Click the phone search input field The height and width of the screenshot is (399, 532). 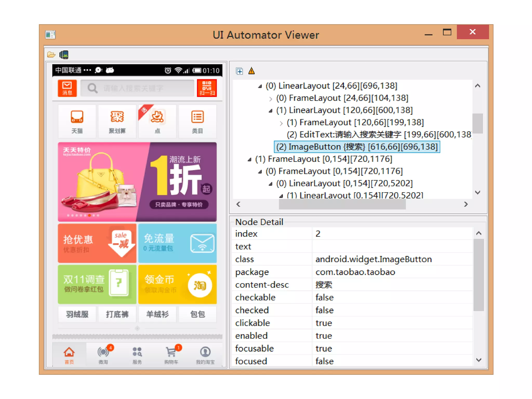[138, 88]
